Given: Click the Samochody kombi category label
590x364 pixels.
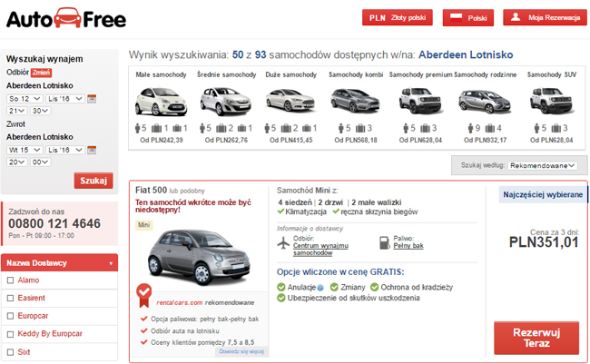Looking at the screenshot, I should tap(356, 74).
